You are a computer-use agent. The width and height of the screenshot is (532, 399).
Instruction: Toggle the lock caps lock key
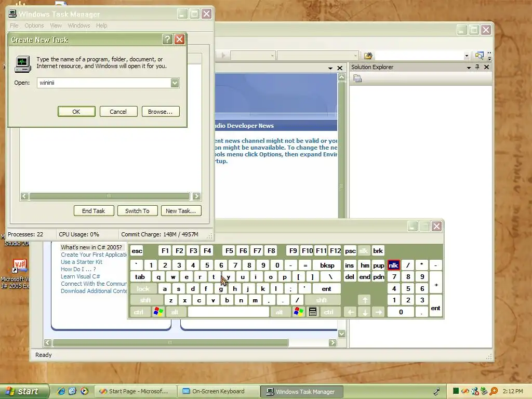point(143,289)
